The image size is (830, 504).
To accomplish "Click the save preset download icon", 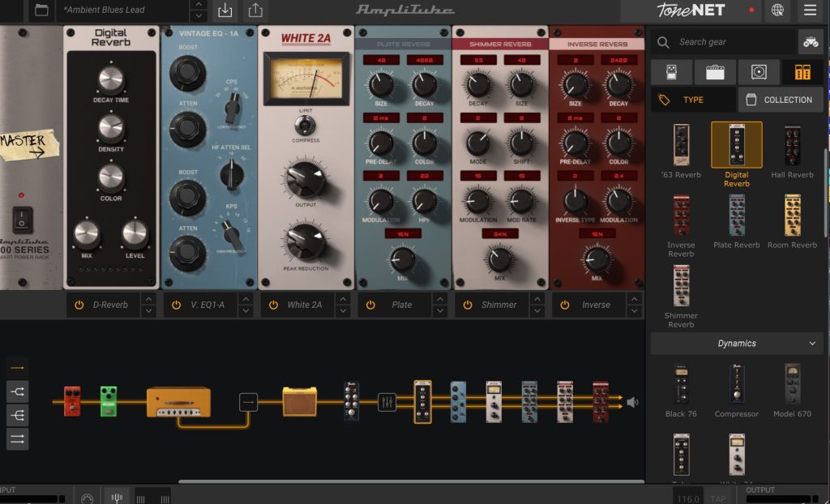I will coord(225,11).
